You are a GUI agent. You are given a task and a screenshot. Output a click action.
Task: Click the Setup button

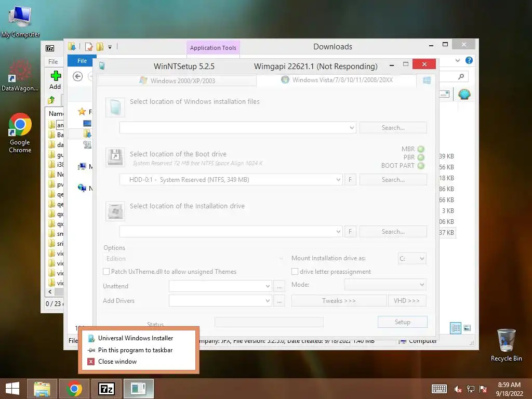pos(403,322)
